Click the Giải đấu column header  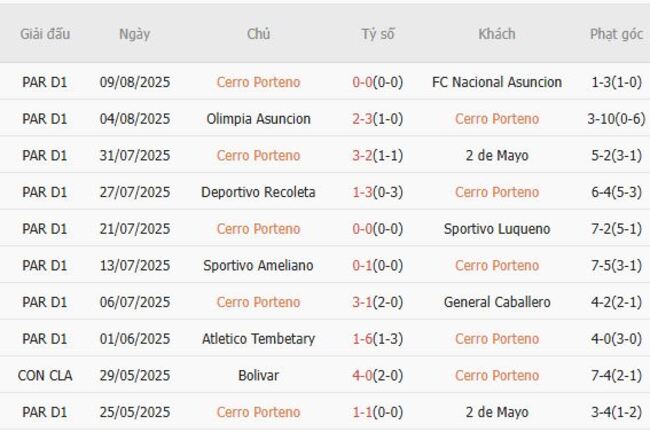pos(45,34)
